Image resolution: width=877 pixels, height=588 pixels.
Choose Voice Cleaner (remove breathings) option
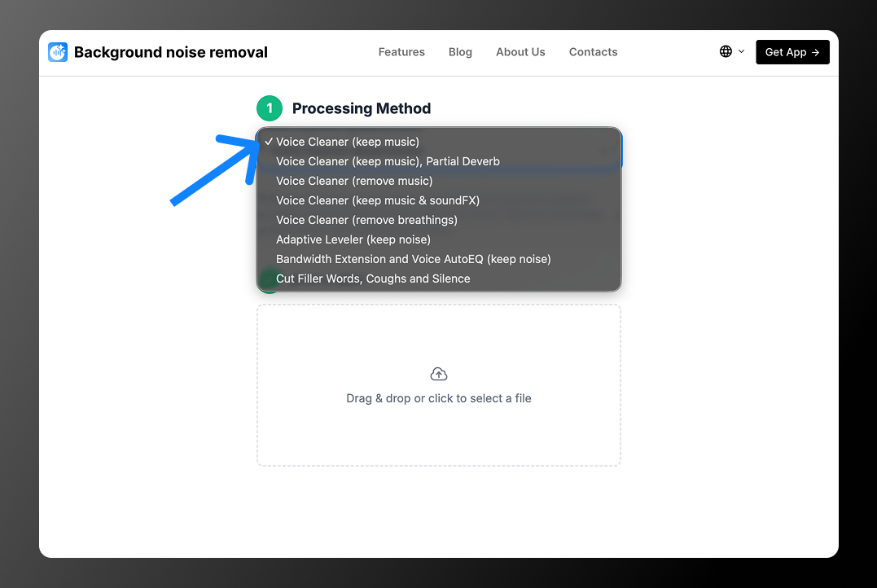point(366,220)
